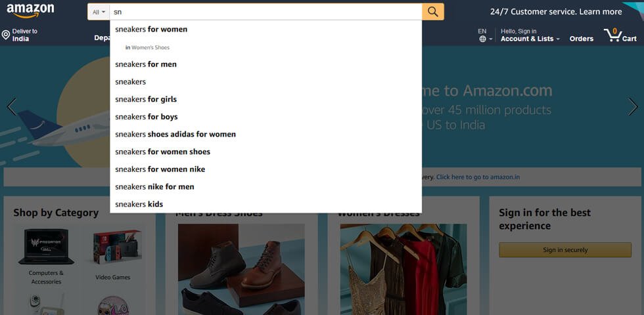Open the Women's Dresses image
The image size is (644, 315).
(403, 270)
